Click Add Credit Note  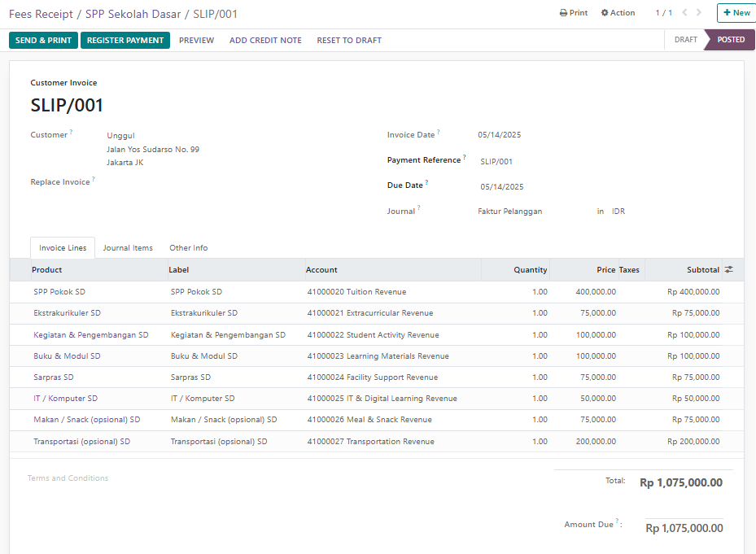[x=265, y=40]
